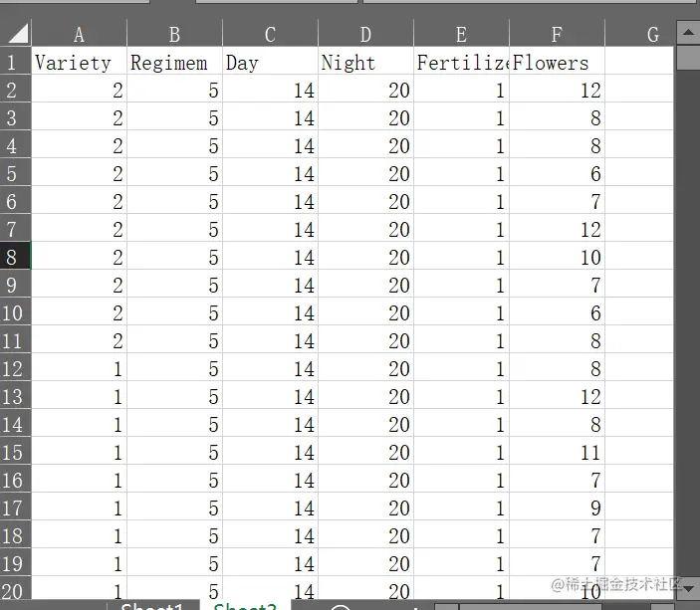
Task: Select column E header
Action: click(x=461, y=34)
